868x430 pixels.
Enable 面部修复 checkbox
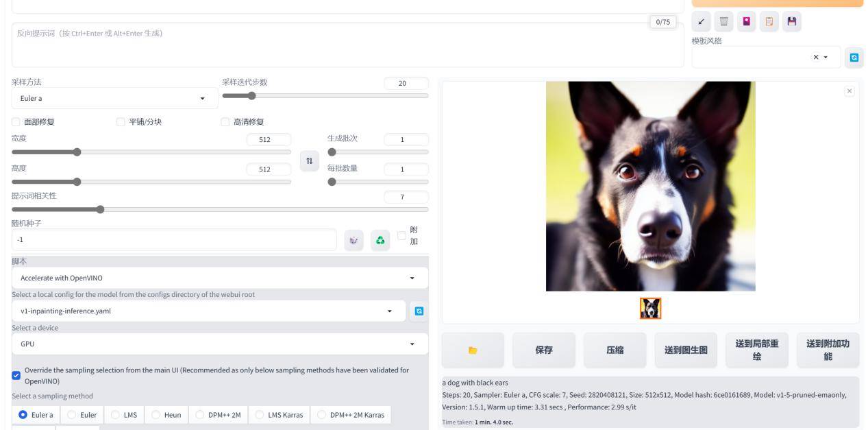tap(16, 122)
